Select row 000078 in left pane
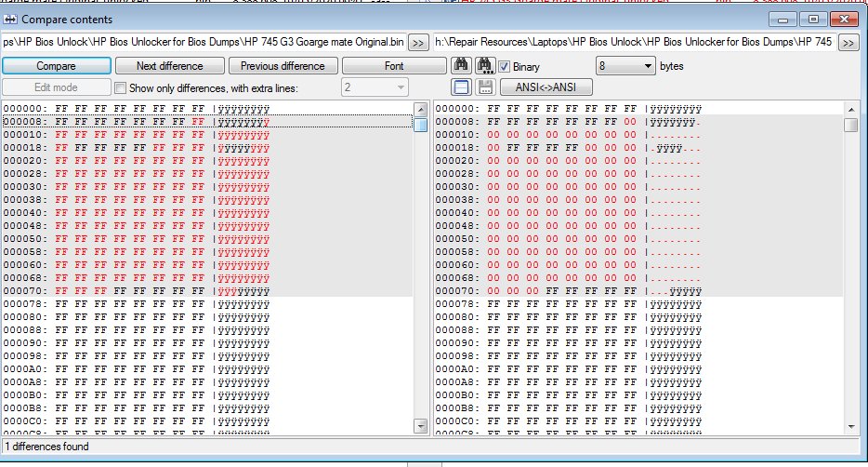 point(207,304)
